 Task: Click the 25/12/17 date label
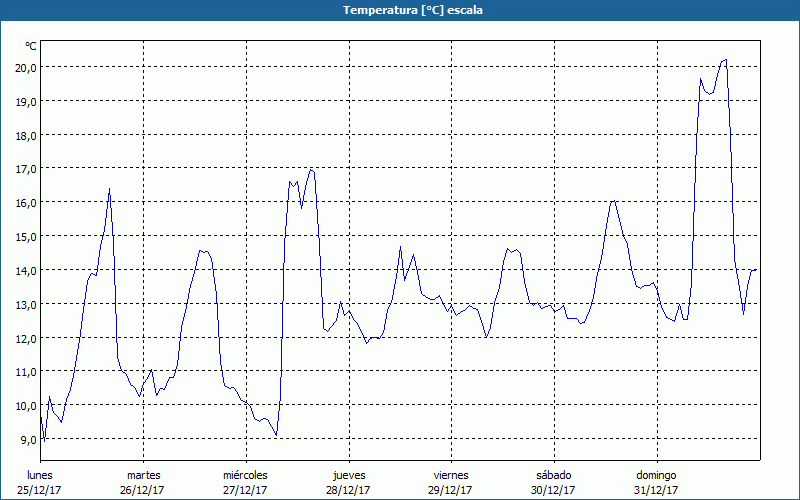40,490
